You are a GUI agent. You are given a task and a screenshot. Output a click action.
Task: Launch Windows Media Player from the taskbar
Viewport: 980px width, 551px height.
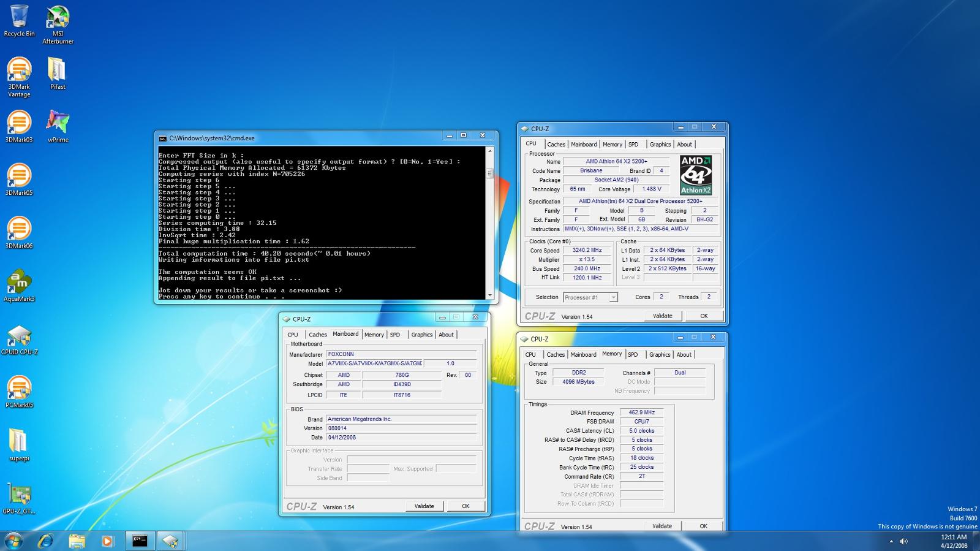(x=107, y=541)
